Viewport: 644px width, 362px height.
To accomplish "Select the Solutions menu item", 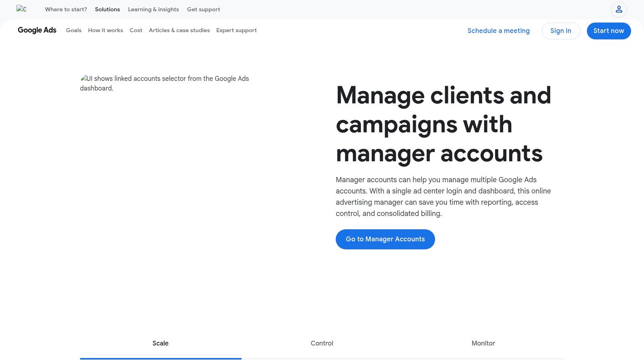I will click(107, 9).
